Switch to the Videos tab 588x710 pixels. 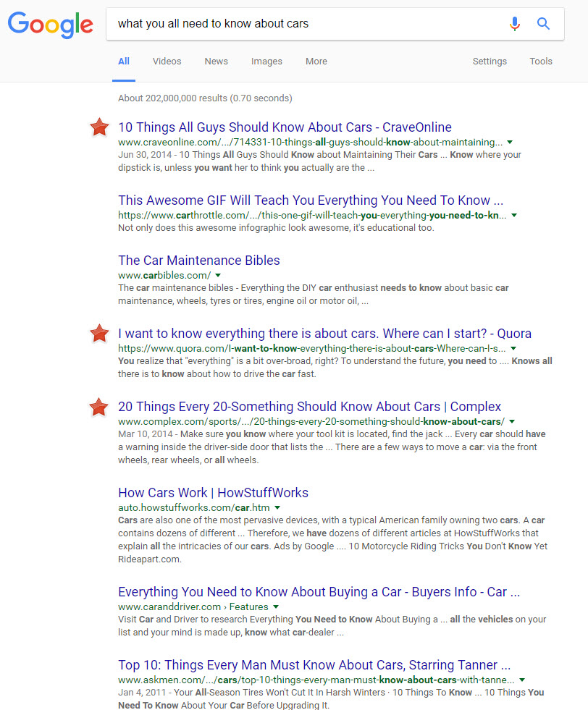pos(167,61)
